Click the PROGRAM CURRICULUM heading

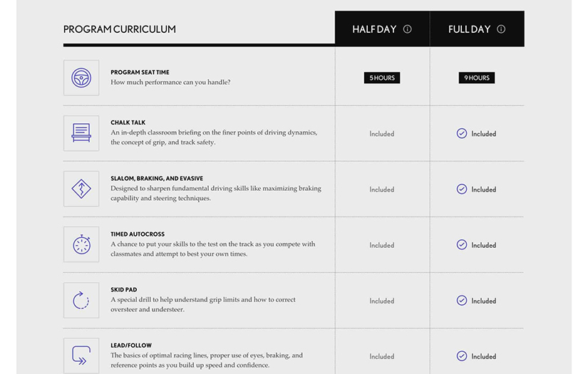pyautogui.click(x=119, y=29)
